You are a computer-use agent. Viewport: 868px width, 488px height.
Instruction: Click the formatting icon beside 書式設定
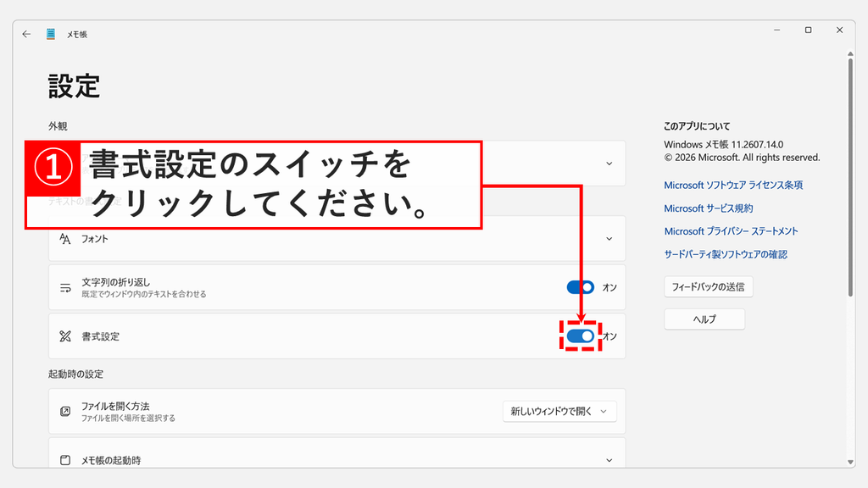pyautogui.click(x=65, y=336)
